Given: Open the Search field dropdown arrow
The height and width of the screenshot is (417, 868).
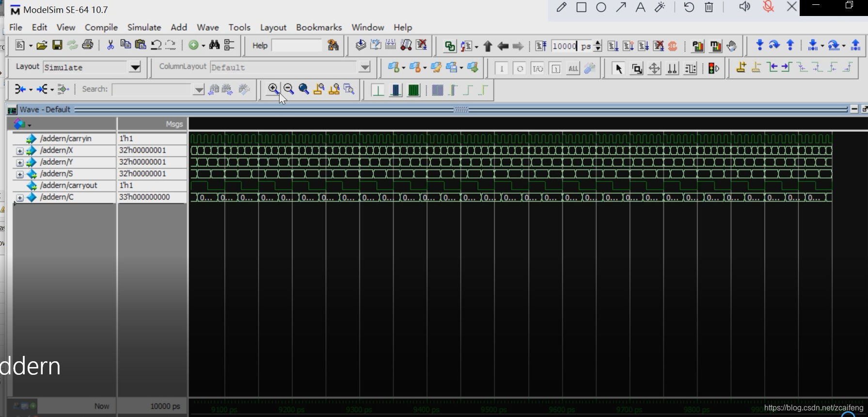Looking at the screenshot, I should [199, 90].
